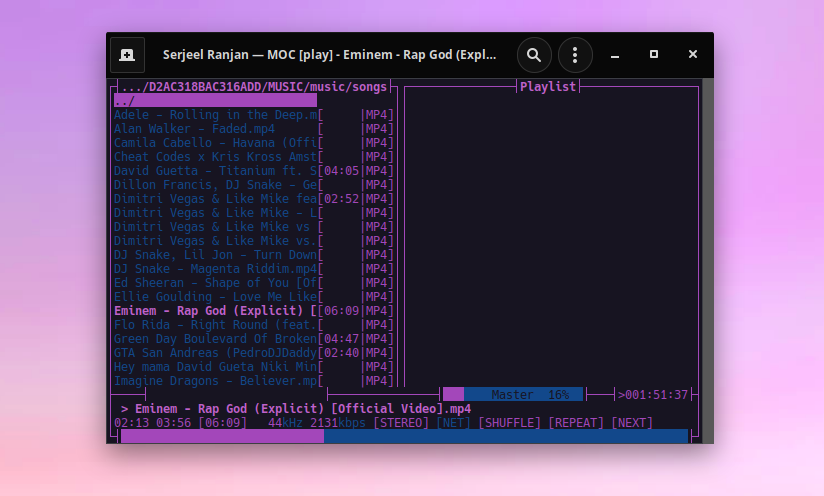Click the remaining time 03:56
Screen dimensions: 824x496
(x=173, y=423)
